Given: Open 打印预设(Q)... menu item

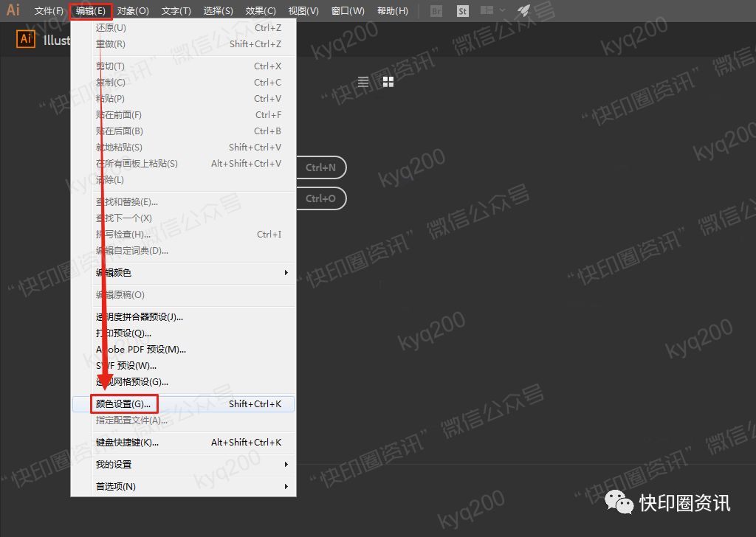Looking at the screenshot, I should click(183, 333).
